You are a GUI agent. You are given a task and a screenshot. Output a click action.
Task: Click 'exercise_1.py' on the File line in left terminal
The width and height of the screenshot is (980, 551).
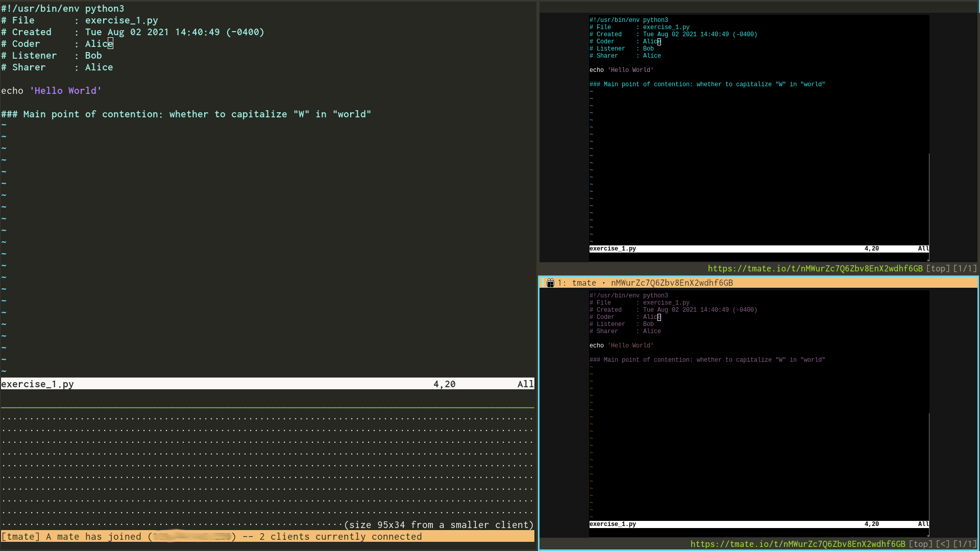(121, 20)
